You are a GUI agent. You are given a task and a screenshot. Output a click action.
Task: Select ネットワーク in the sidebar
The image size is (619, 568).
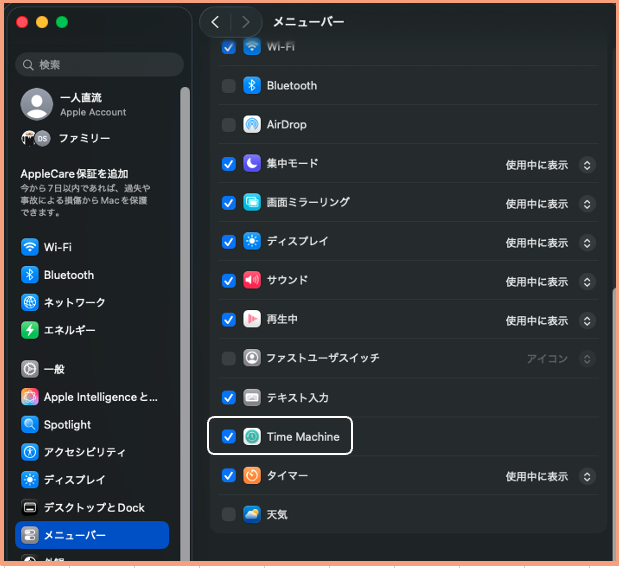coord(74,302)
